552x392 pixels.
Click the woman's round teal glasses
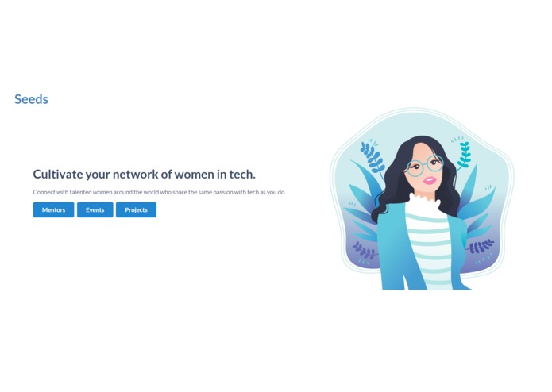(425, 166)
